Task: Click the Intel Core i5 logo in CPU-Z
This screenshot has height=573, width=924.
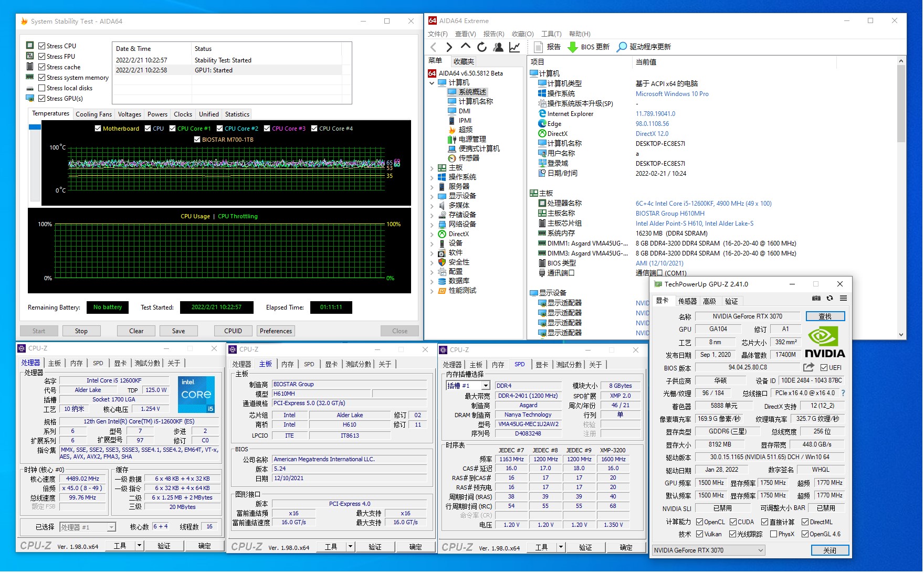Action: pyautogui.click(x=196, y=395)
